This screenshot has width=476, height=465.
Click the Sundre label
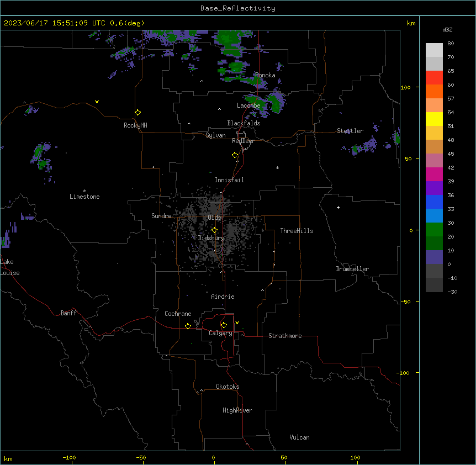tap(161, 216)
